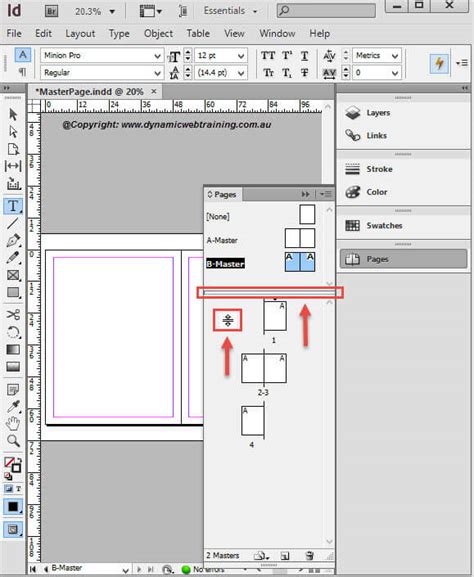Toggle Underline formatting
The height and width of the screenshot is (577, 474).
click(304, 56)
